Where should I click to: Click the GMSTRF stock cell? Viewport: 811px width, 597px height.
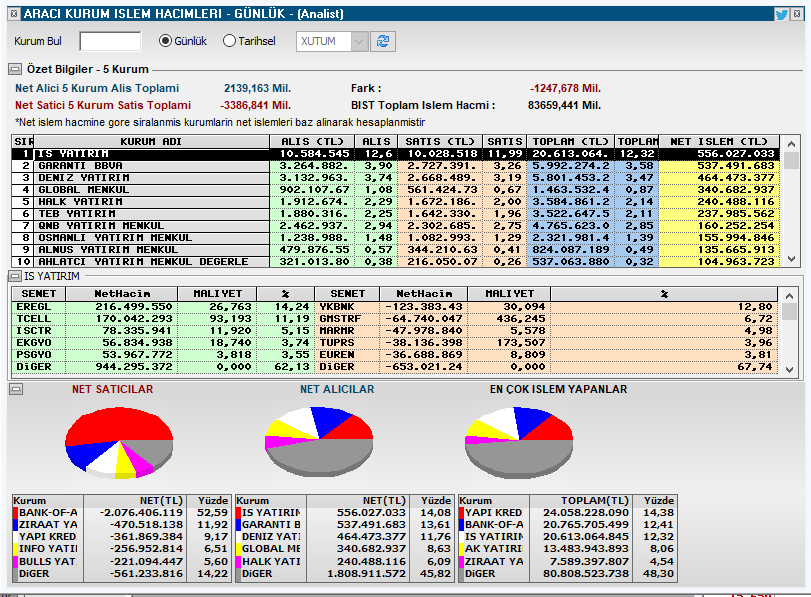347,319
